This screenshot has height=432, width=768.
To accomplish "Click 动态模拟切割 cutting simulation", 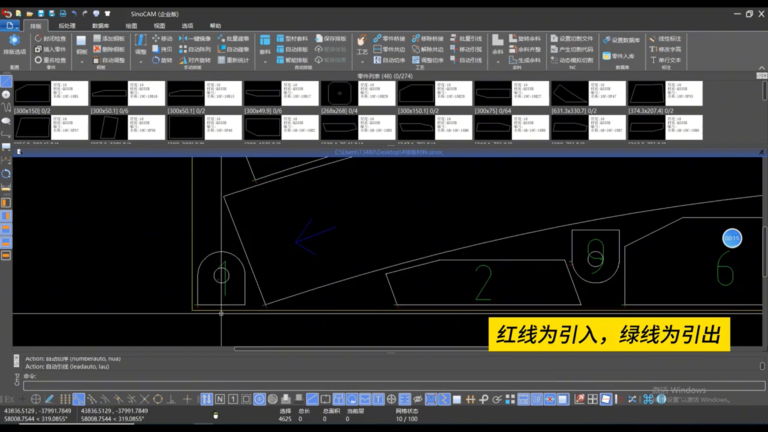I will click(572, 60).
